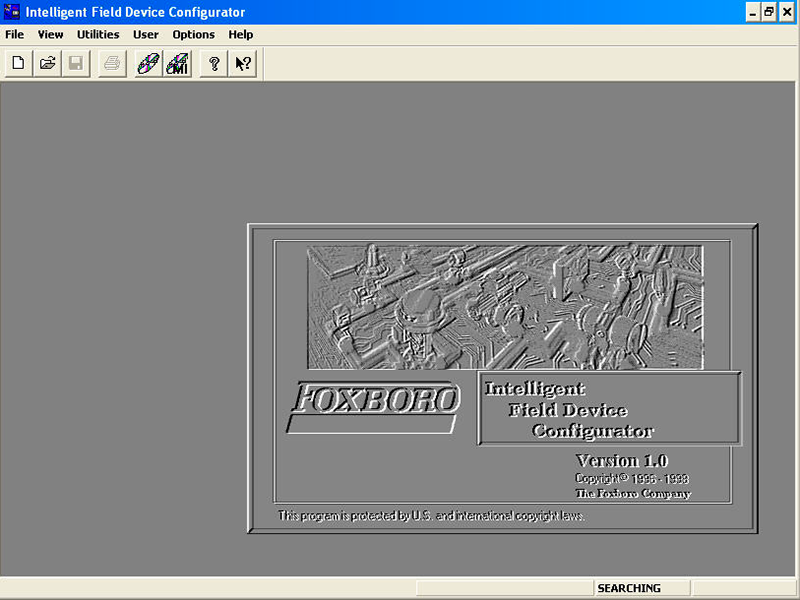Click the FOXBORO logo
This screenshot has width=800, height=600.
click(373, 408)
